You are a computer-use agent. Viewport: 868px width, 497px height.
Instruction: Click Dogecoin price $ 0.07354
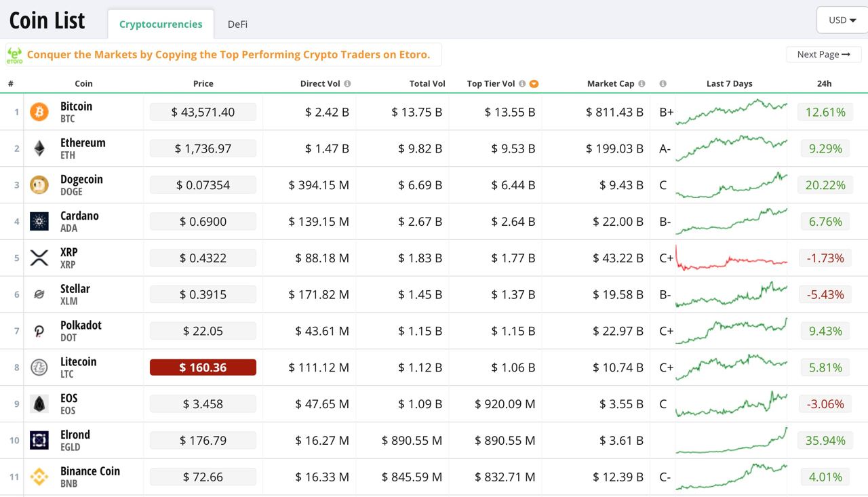click(x=203, y=185)
